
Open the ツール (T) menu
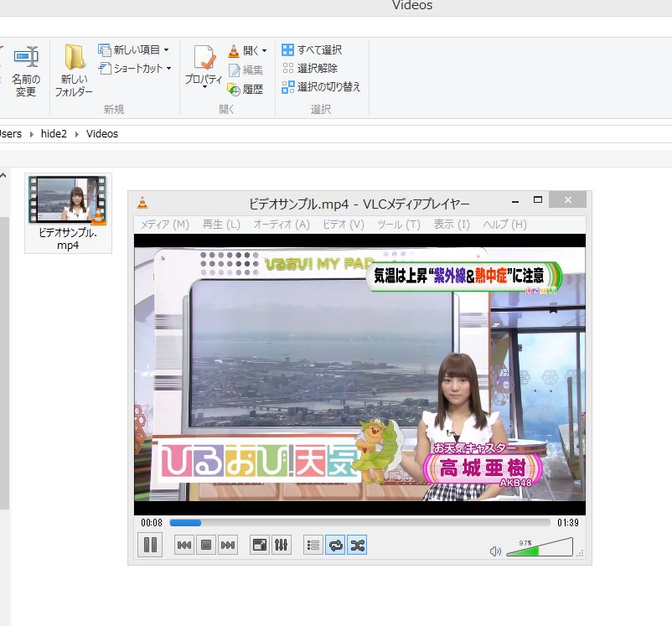coord(399,225)
